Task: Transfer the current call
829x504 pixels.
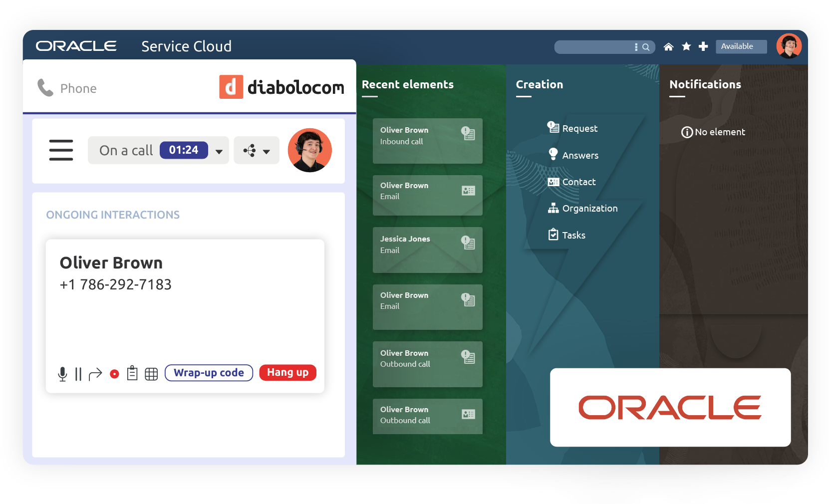Action: 95,373
